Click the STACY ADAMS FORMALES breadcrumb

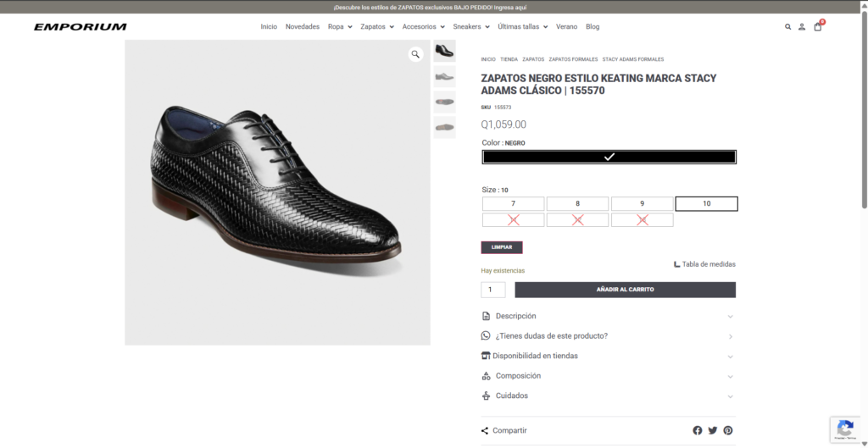tap(633, 59)
